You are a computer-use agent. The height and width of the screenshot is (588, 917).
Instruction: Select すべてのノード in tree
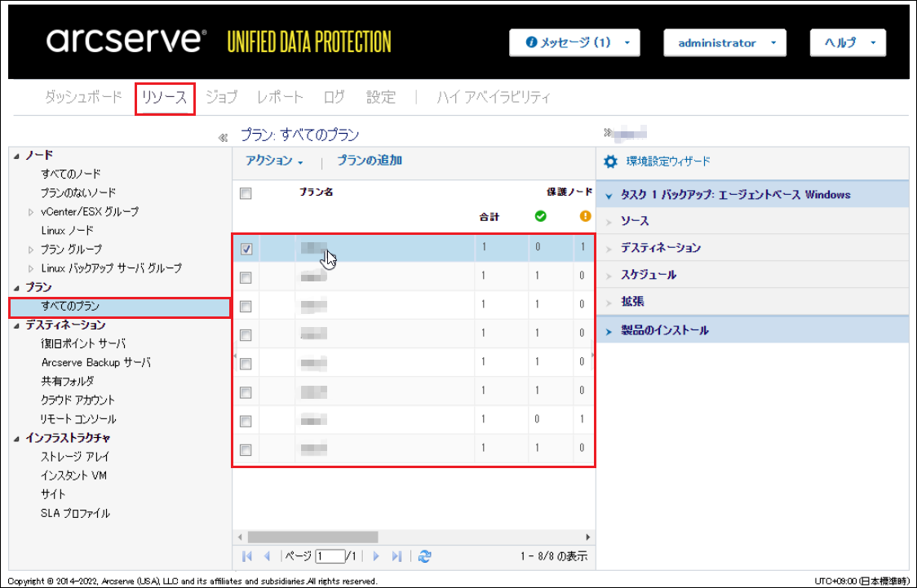pos(71,175)
